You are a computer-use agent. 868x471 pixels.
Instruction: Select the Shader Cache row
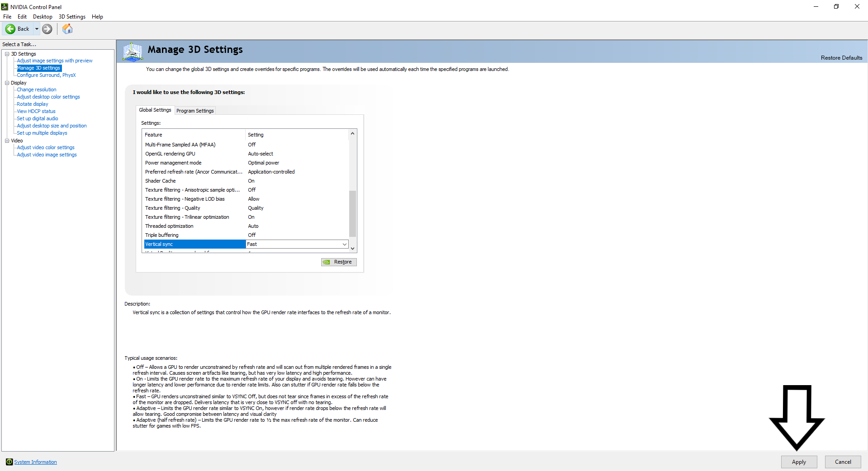(x=246, y=181)
